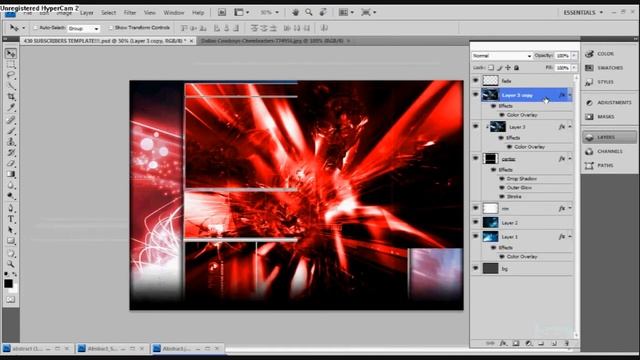Screen dimensions: 640x360
Task: Click the Hand tool in application bar
Action: point(295,12)
